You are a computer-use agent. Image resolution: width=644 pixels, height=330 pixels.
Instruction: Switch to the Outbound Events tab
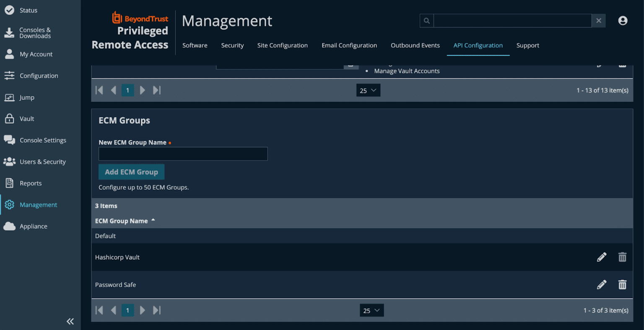[x=415, y=45]
